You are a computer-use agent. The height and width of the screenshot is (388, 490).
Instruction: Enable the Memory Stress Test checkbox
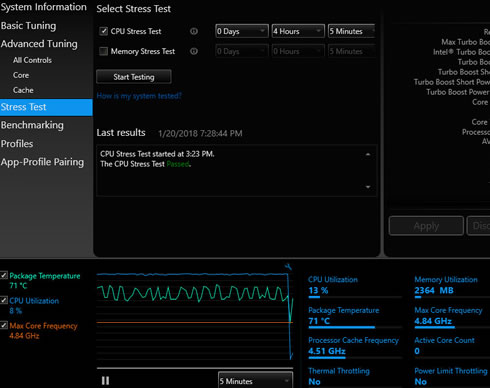pyautogui.click(x=103, y=51)
